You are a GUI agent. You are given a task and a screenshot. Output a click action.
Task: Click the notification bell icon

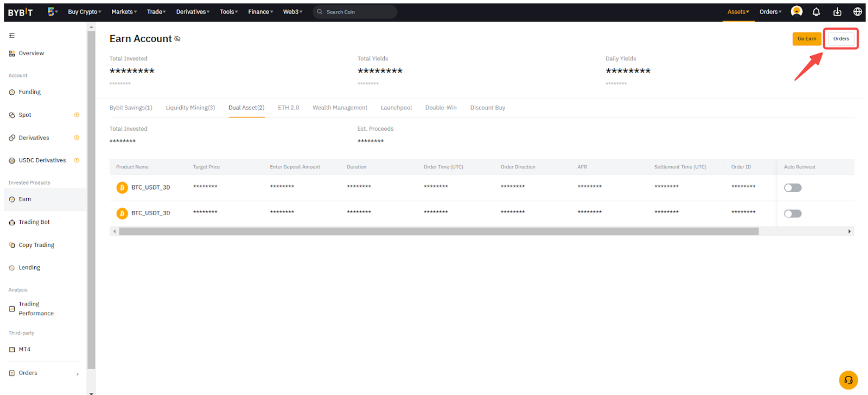tap(816, 12)
